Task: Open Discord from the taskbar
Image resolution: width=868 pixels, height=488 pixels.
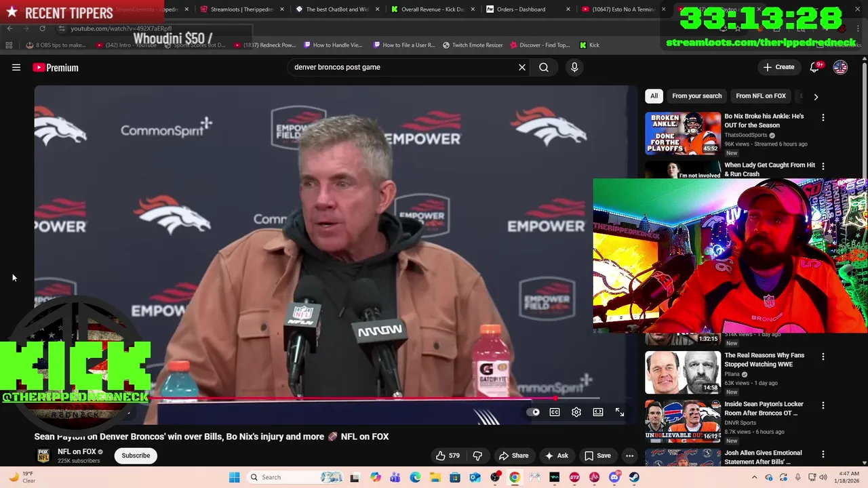Action: 614,477
